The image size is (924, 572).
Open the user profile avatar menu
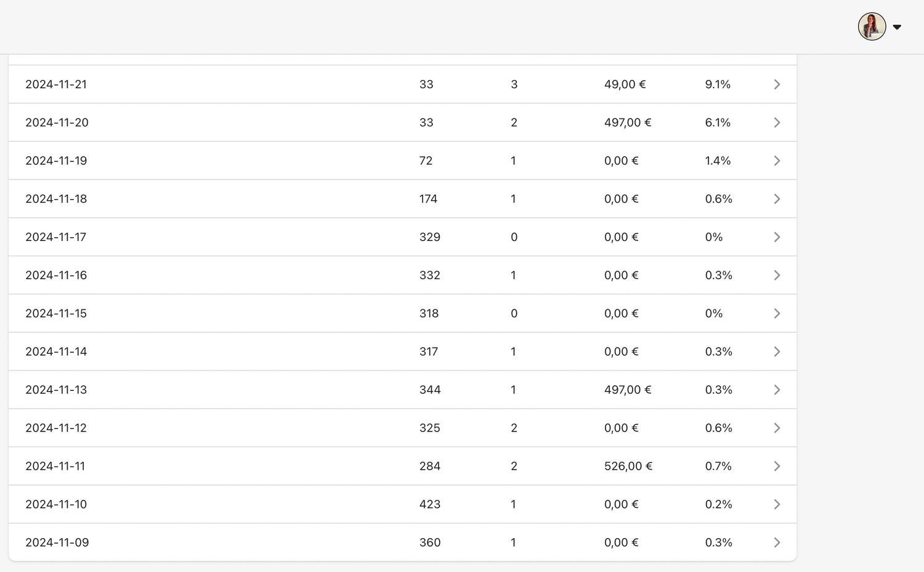872,27
